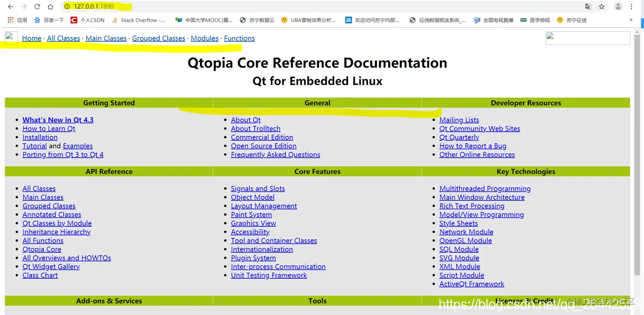Open Grouped Classes in top navigation

pos(158,38)
